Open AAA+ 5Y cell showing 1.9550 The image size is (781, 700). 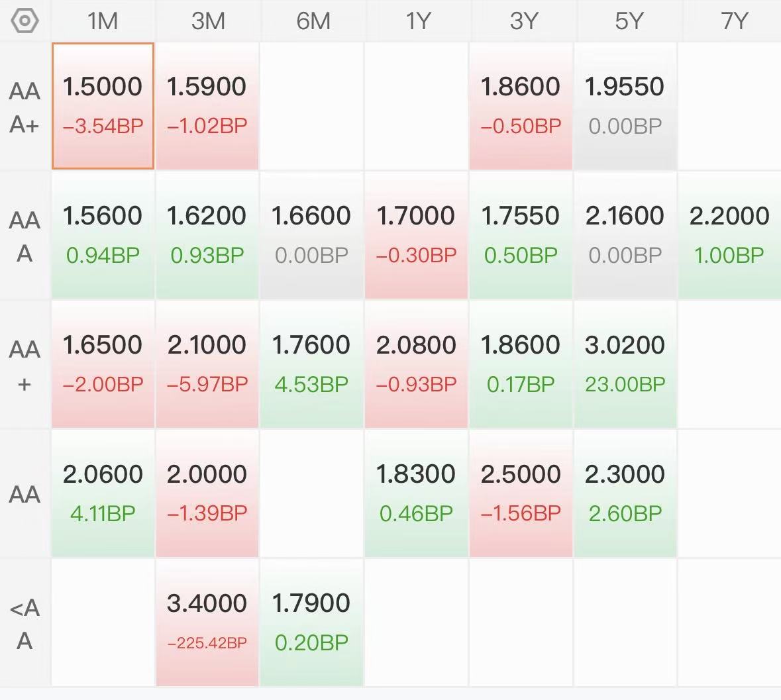[625, 106]
